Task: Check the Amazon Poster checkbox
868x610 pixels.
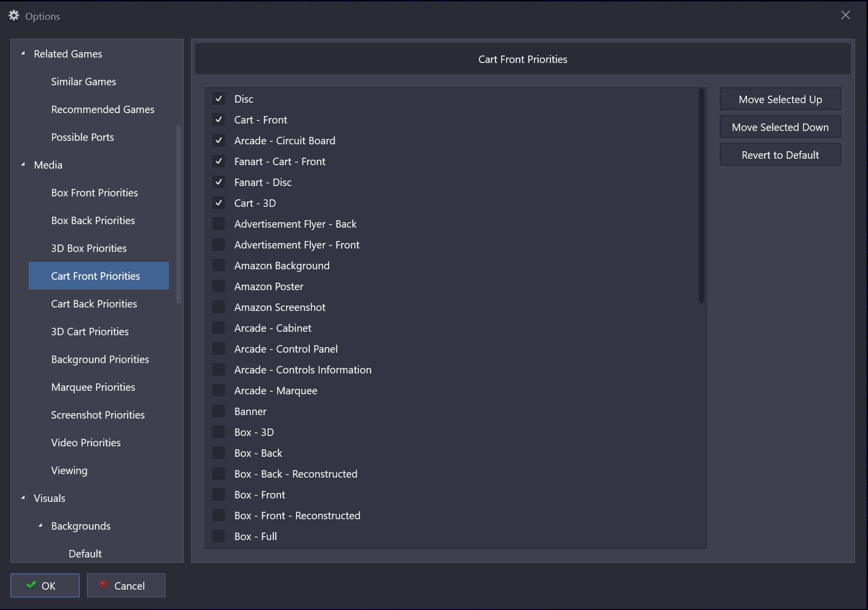Action: click(219, 286)
